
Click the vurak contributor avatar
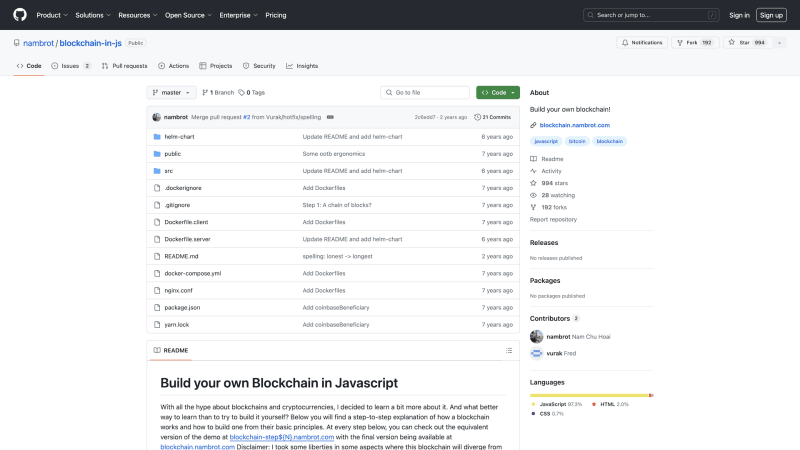point(536,353)
